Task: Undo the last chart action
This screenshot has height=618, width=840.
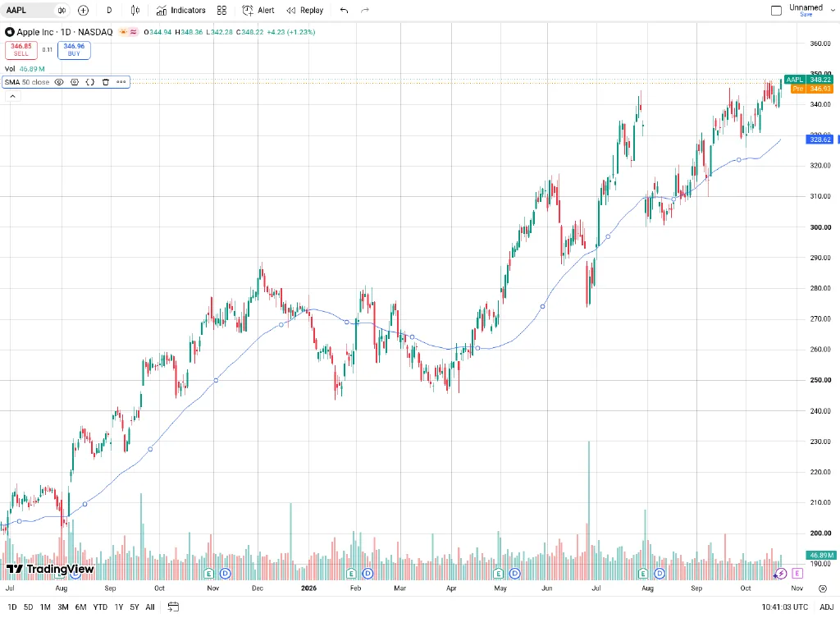Action: coord(344,10)
